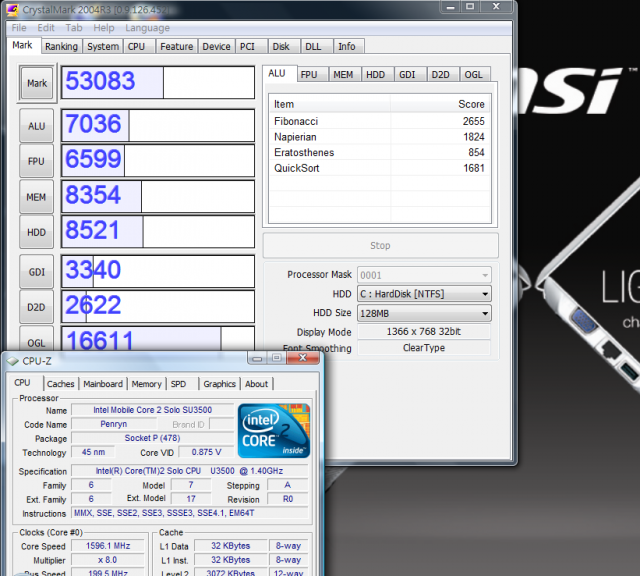Select the Mark tab in CrystalMark
Screen dimensions: 640x576
coord(22,45)
